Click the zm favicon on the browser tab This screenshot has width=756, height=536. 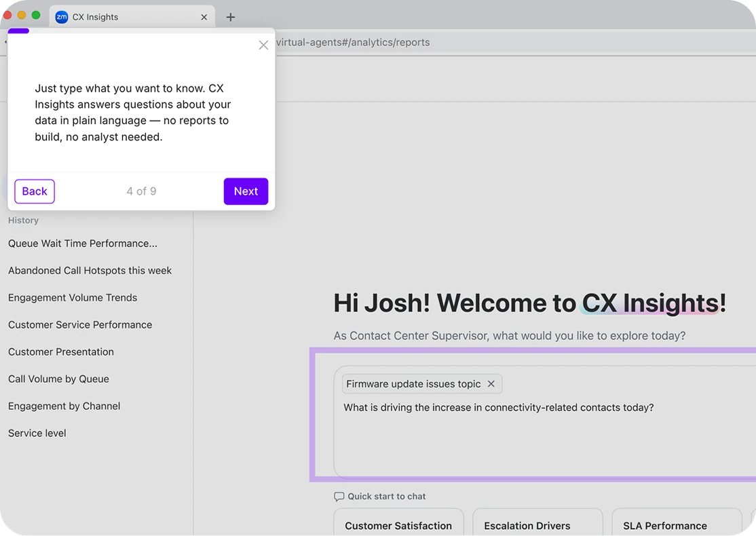(62, 17)
